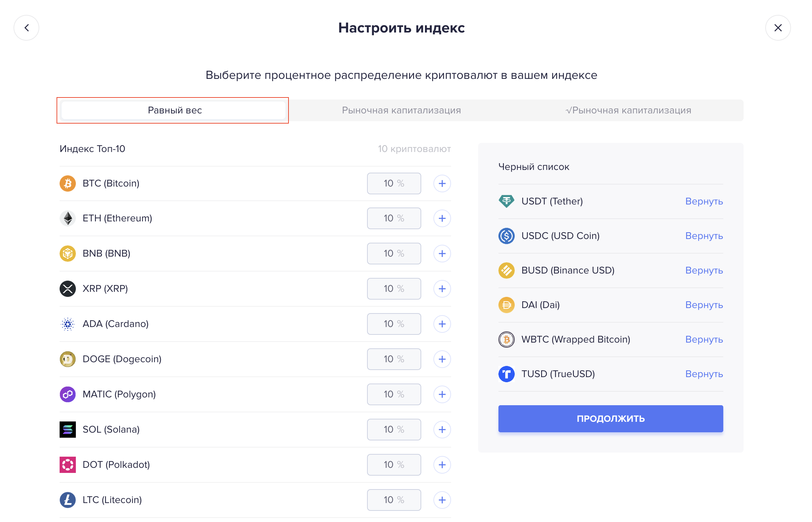812x522 pixels.
Task: Switch to Рыночная капитализация tab
Action: 401,110
